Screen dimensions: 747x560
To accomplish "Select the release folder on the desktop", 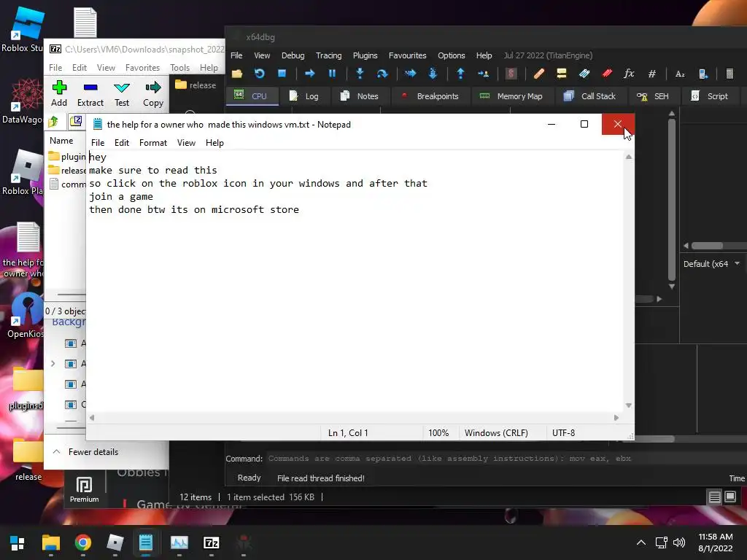I will tap(27, 459).
